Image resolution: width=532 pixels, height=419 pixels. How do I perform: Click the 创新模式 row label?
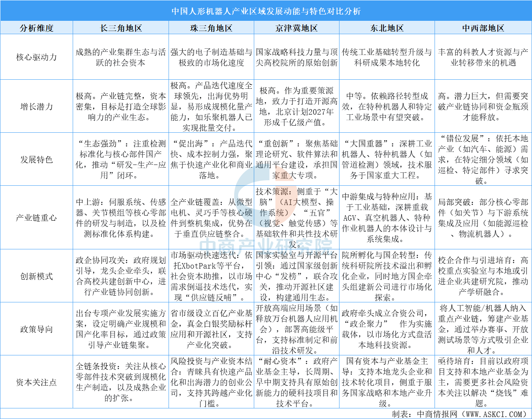pos(37,276)
